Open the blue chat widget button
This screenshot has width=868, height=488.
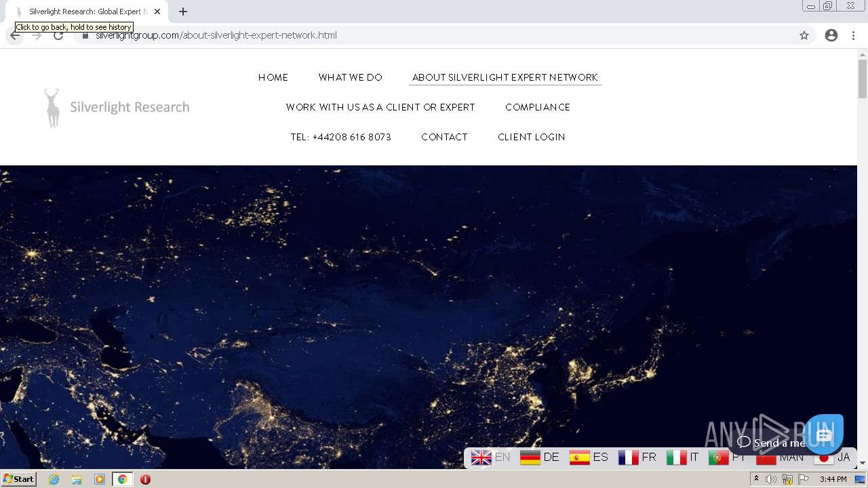[824, 434]
